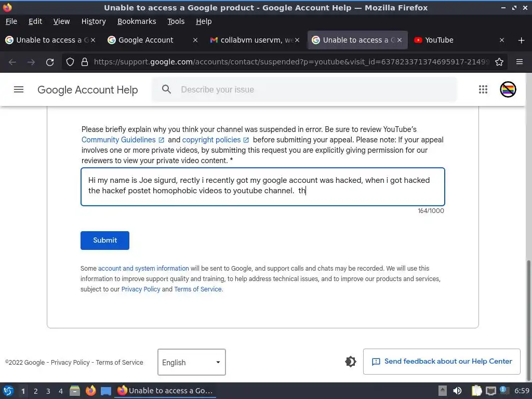This screenshot has height=399, width=532.
Task: Open the update notifier tray icon
Action: click(504, 390)
